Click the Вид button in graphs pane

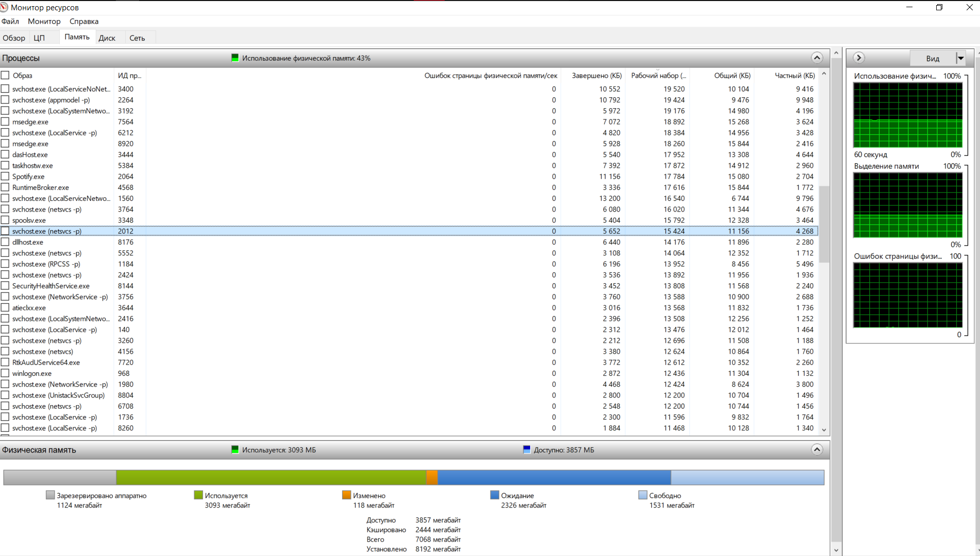pyautogui.click(x=933, y=58)
